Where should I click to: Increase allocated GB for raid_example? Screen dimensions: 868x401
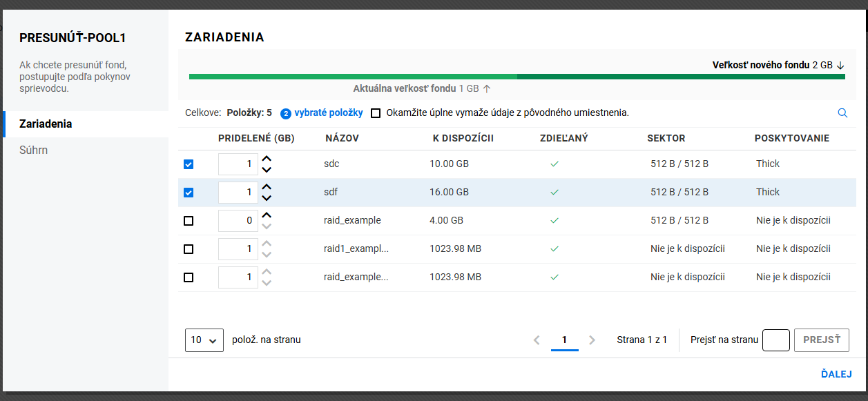click(x=267, y=216)
